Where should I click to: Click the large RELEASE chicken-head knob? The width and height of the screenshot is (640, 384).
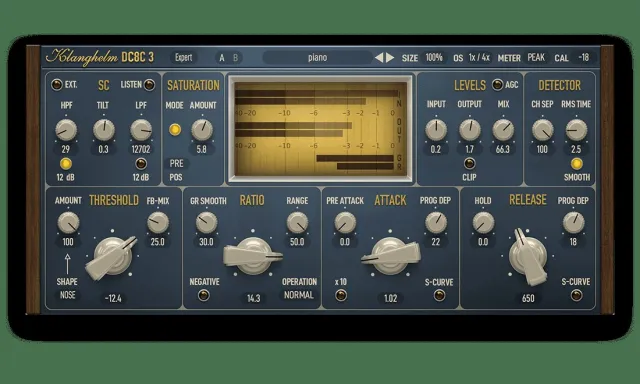coord(528,256)
